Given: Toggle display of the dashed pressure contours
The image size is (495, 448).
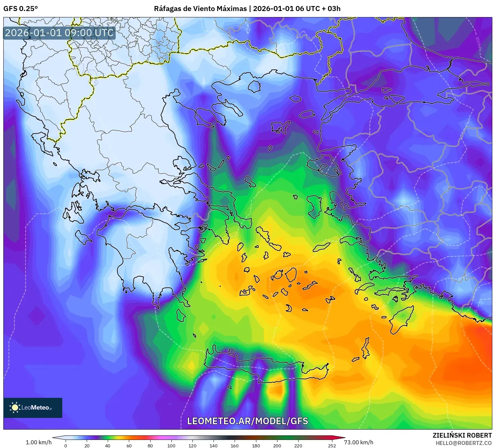Looking at the screenshot, I should tap(328, 318).
